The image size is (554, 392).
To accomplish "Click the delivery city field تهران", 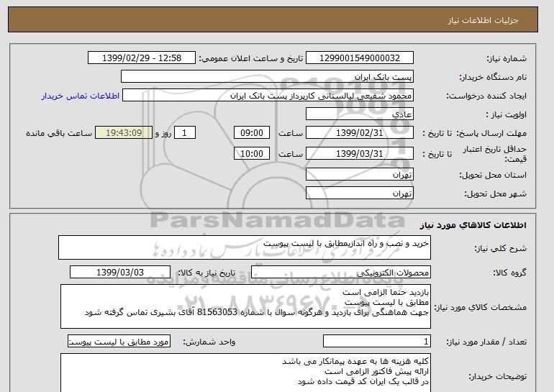I will 359,193.
